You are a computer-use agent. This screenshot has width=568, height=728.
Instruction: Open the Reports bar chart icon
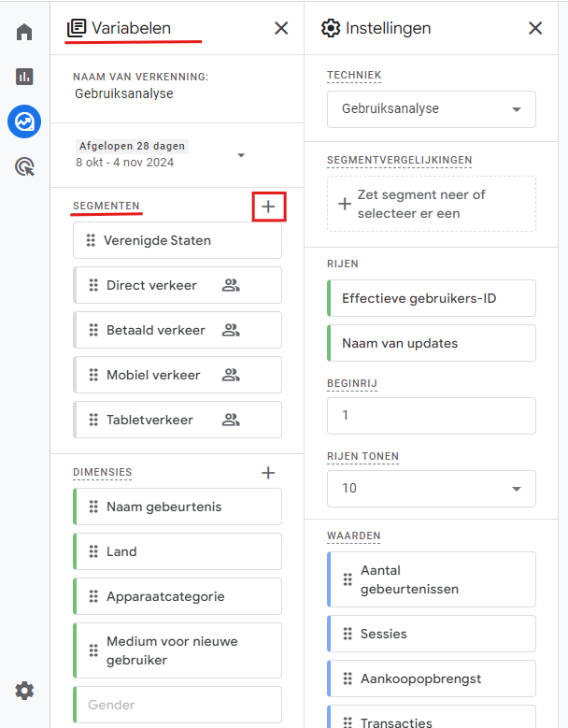click(24, 77)
